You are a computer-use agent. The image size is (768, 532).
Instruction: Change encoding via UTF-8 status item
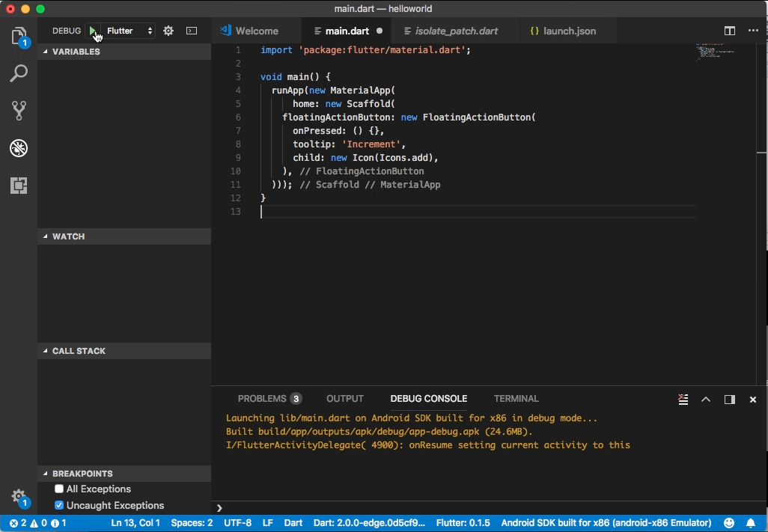pos(237,523)
